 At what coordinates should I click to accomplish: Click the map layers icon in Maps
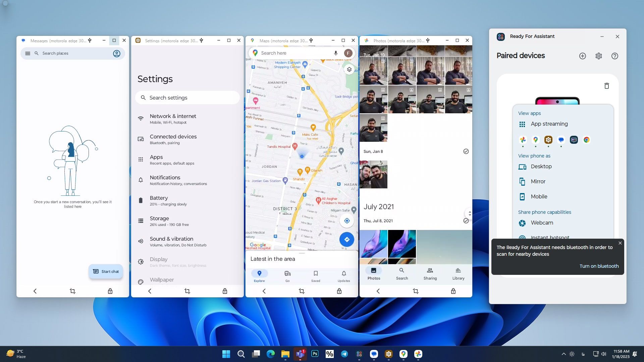pyautogui.click(x=349, y=69)
